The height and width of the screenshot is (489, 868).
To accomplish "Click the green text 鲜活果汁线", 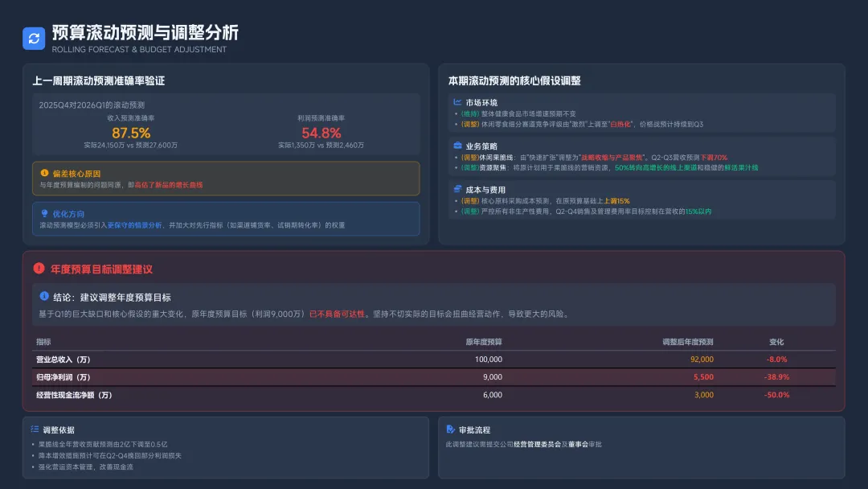I will (x=741, y=168).
